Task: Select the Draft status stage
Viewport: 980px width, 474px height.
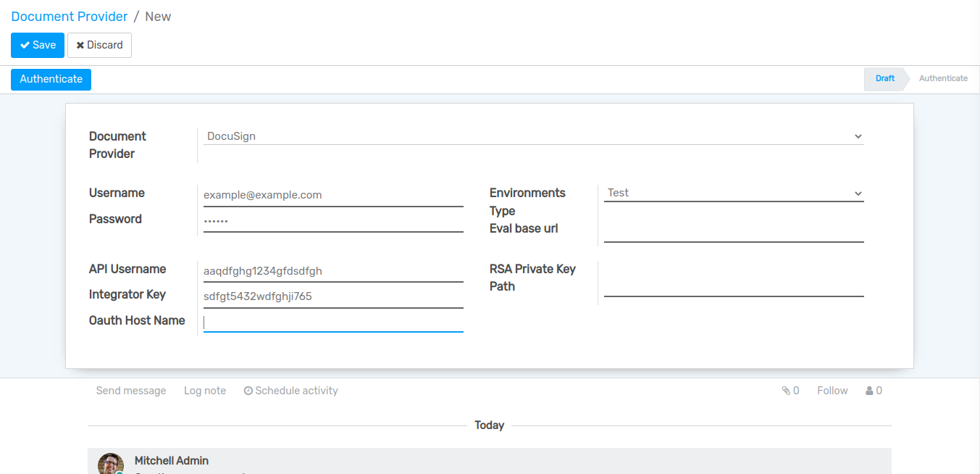Action: click(884, 78)
